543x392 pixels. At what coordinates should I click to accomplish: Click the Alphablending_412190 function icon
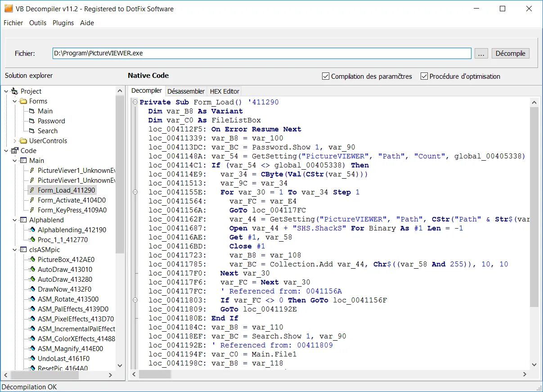point(32,230)
